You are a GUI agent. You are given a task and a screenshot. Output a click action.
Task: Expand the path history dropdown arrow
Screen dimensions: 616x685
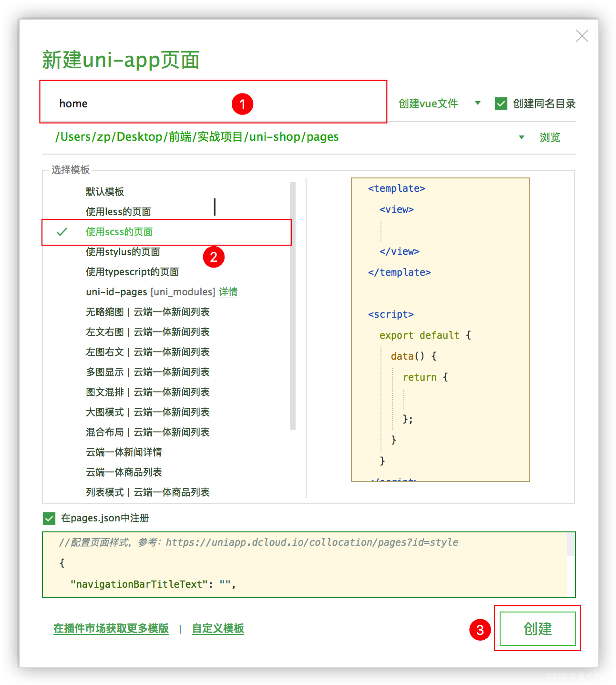coord(521,137)
